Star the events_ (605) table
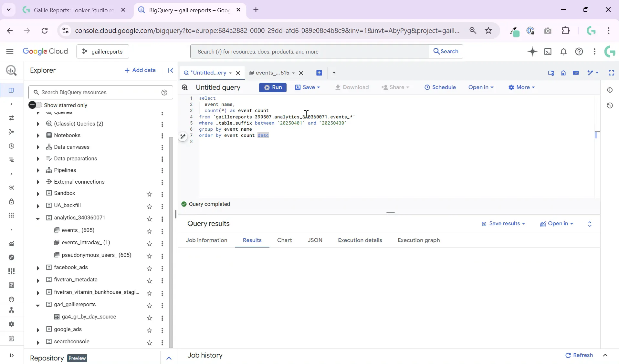Viewport: 619px width, 364px height. (x=149, y=231)
